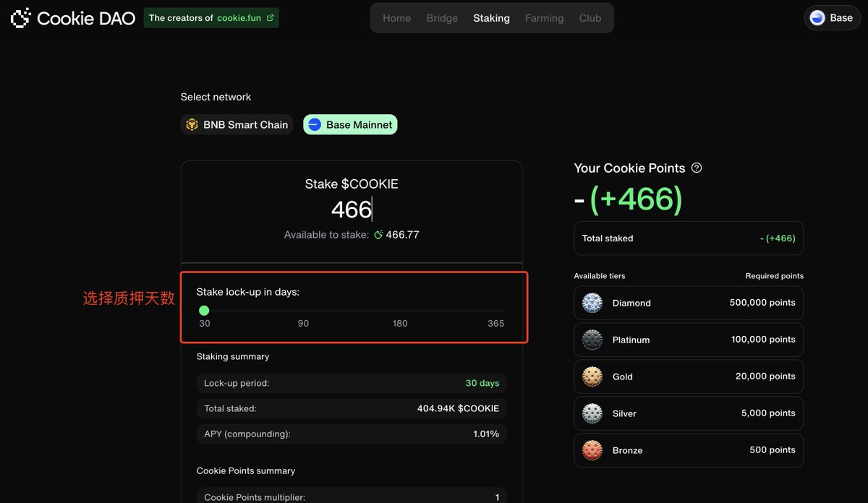The width and height of the screenshot is (868, 503).
Task: Click the Platinum tier name
Action: coord(631,340)
